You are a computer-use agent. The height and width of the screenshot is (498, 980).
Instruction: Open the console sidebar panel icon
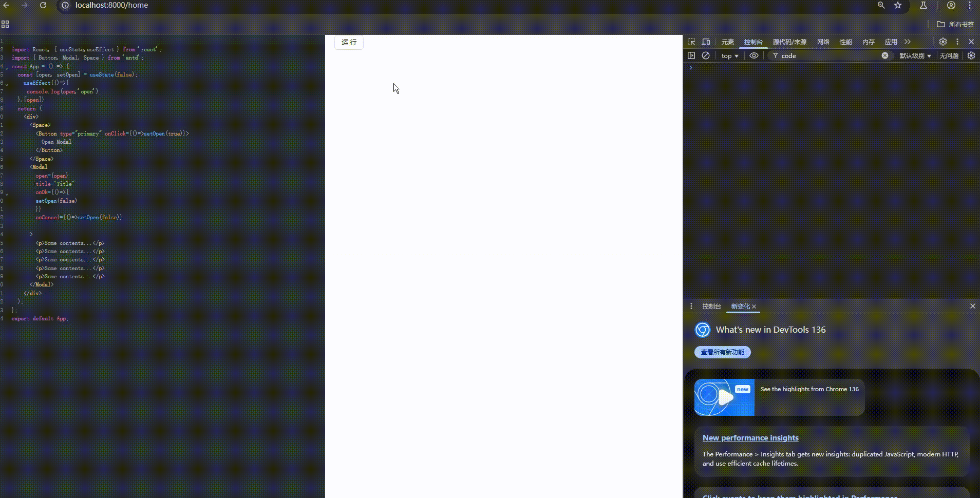click(x=691, y=55)
